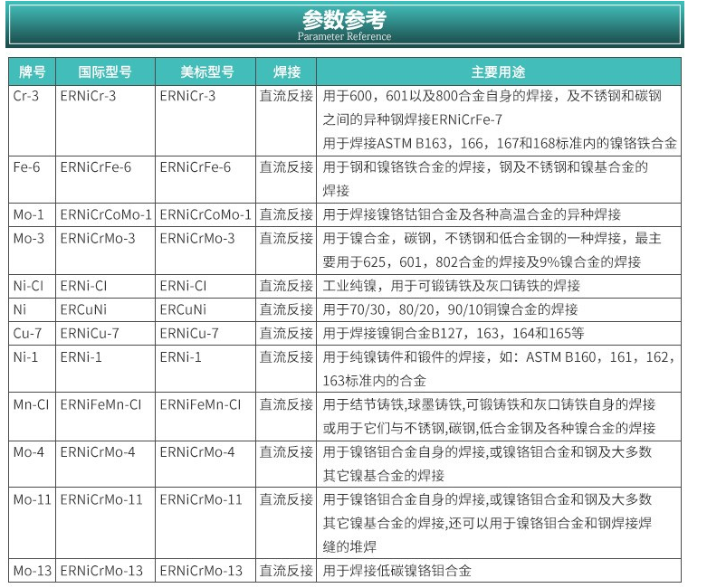707x588 pixels.
Task: Click the usage text 工业纯镍，用于可锻铸铁
Action: (x=452, y=286)
